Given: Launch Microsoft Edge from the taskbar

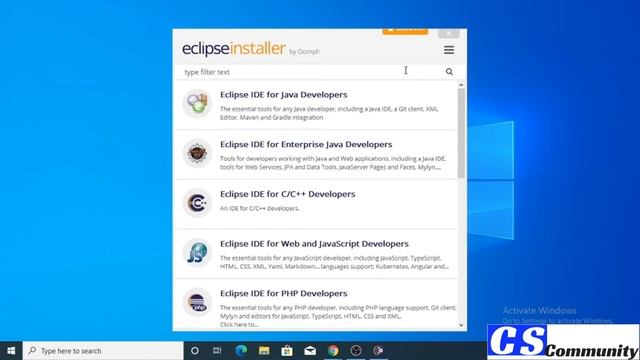Looking at the screenshot, I should coord(241,351).
